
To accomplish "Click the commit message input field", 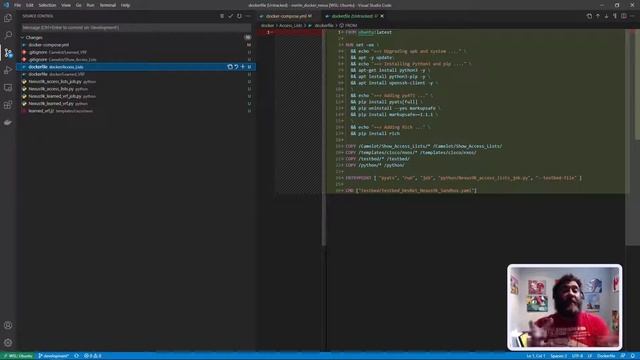I will pos(136,27).
